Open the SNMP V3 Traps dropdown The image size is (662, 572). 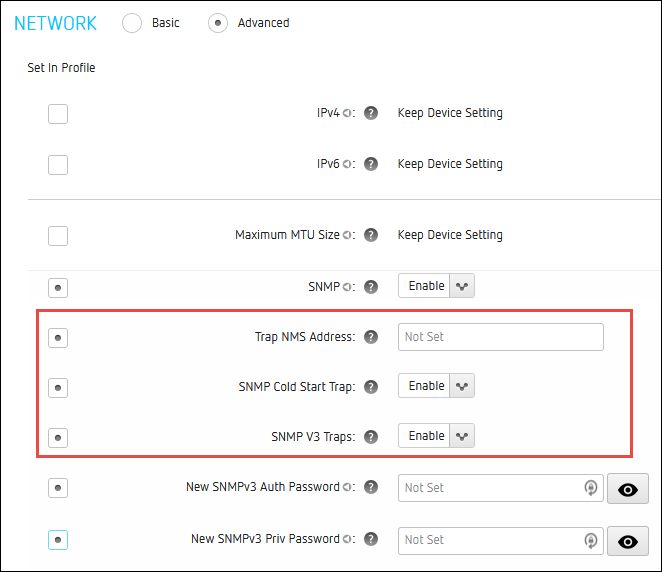[x=436, y=435]
